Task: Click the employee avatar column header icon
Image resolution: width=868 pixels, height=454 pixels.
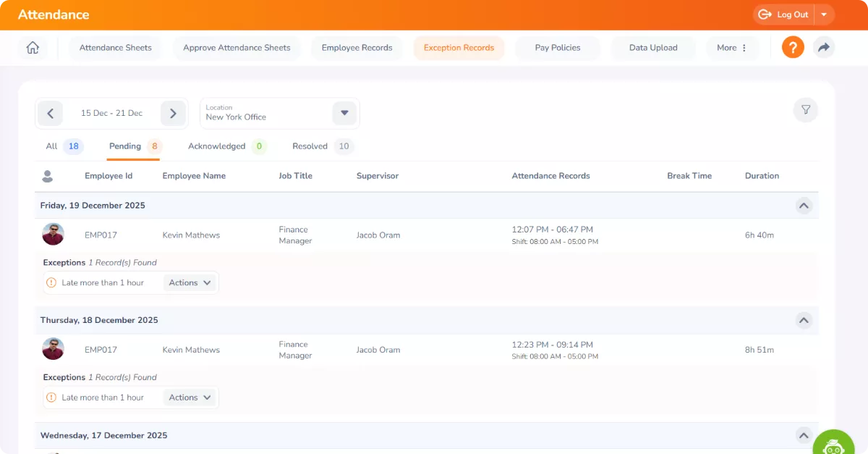Action: point(48,176)
